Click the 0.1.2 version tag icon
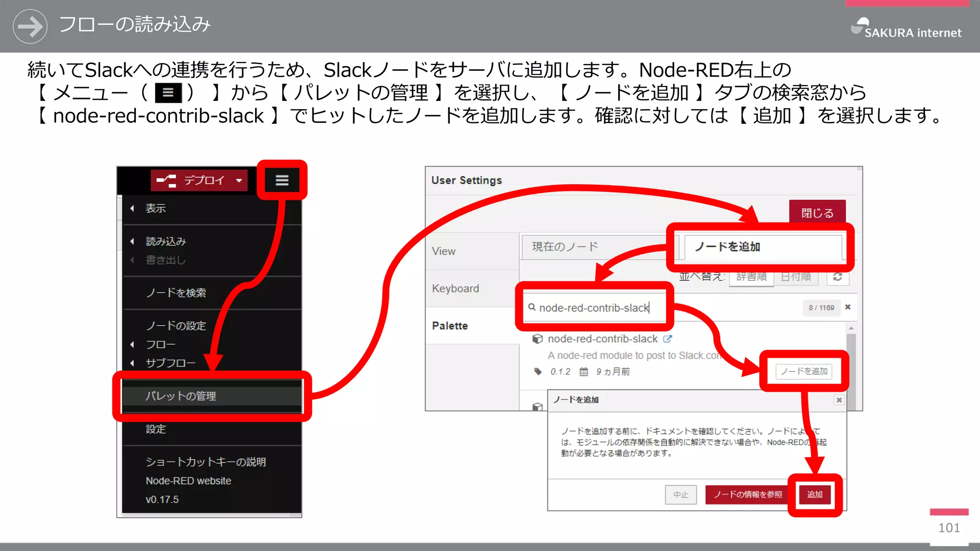980x551 pixels. (x=538, y=372)
